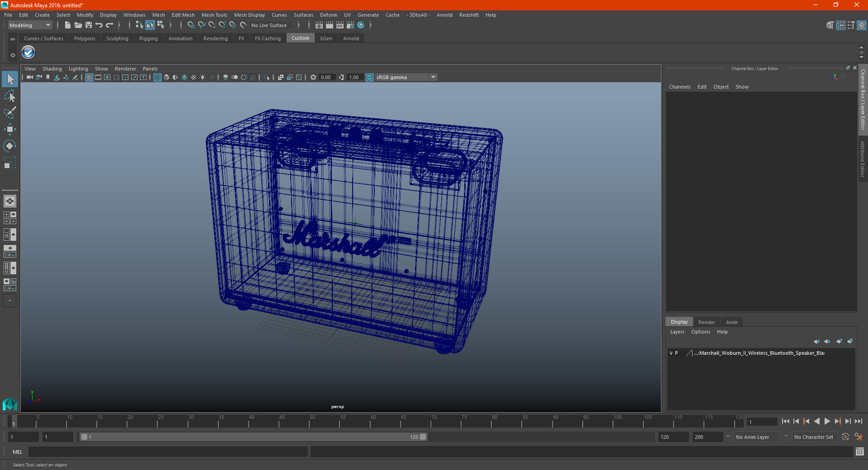Redo action with the redo arrow

109,25
